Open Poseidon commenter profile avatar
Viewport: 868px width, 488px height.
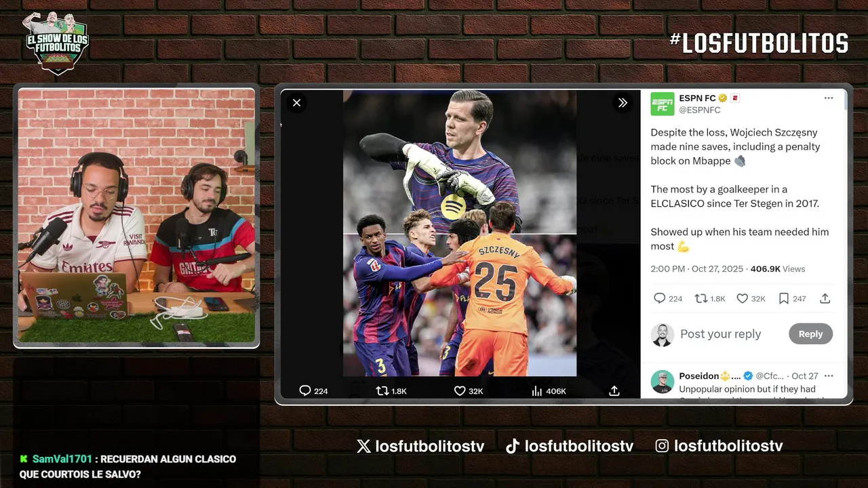663,382
